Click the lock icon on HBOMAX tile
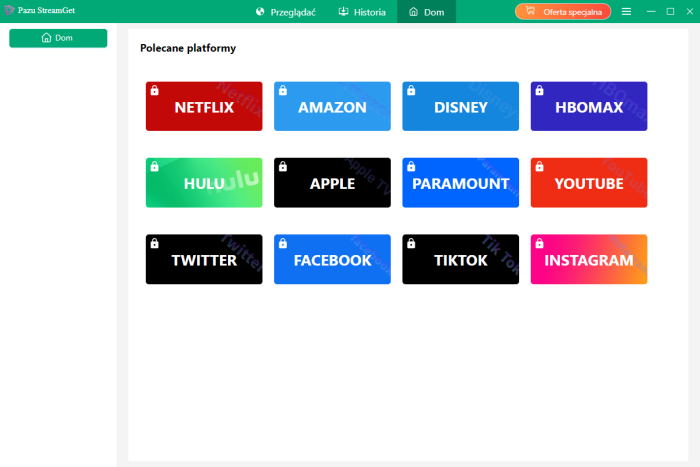Image resolution: width=700 pixels, height=467 pixels. pos(539,90)
